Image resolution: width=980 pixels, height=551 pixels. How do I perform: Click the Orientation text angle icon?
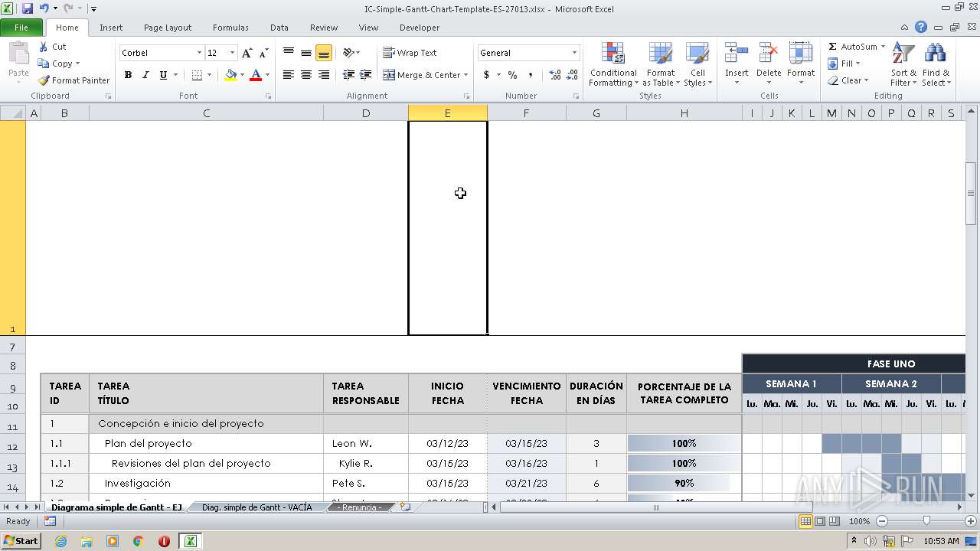click(348, 53)
